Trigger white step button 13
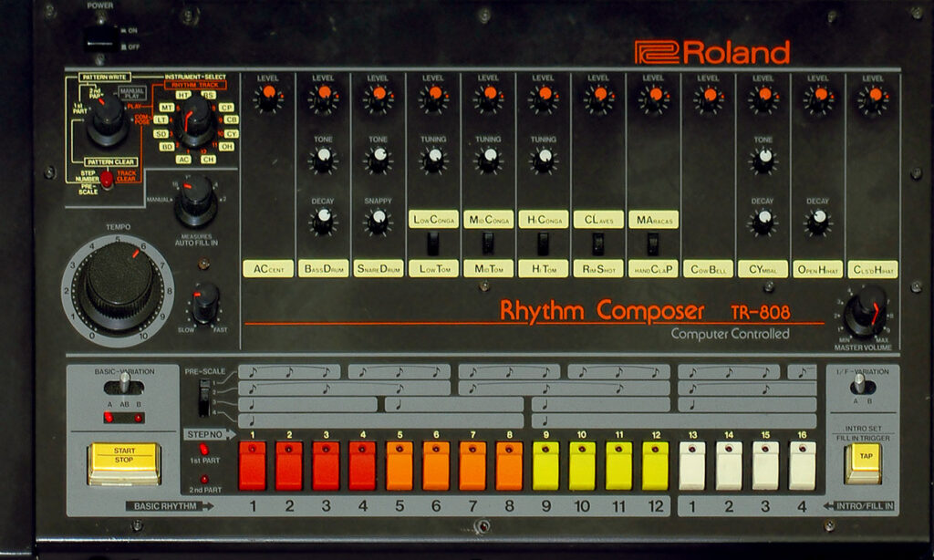Viewport: 934px width, 560px height. click(x=692, y=466)
